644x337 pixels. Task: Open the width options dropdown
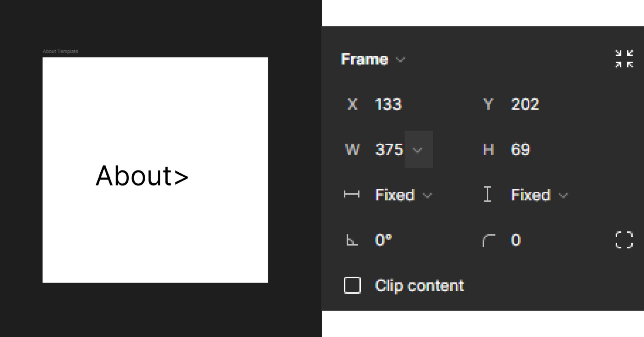coord(418,150)
